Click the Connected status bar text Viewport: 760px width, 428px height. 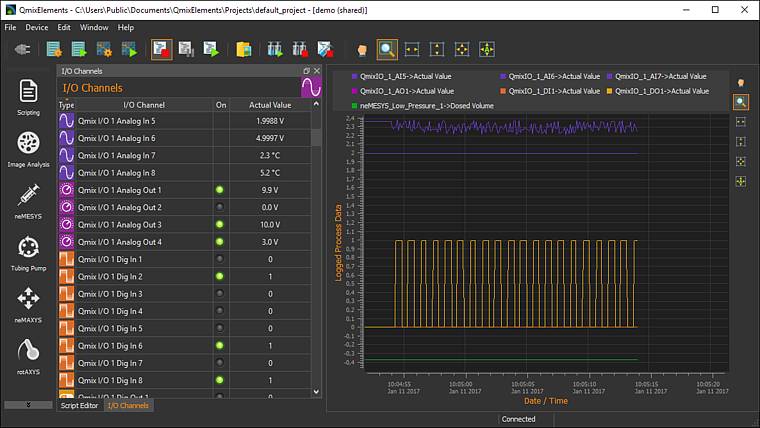(x=518, y=419)
